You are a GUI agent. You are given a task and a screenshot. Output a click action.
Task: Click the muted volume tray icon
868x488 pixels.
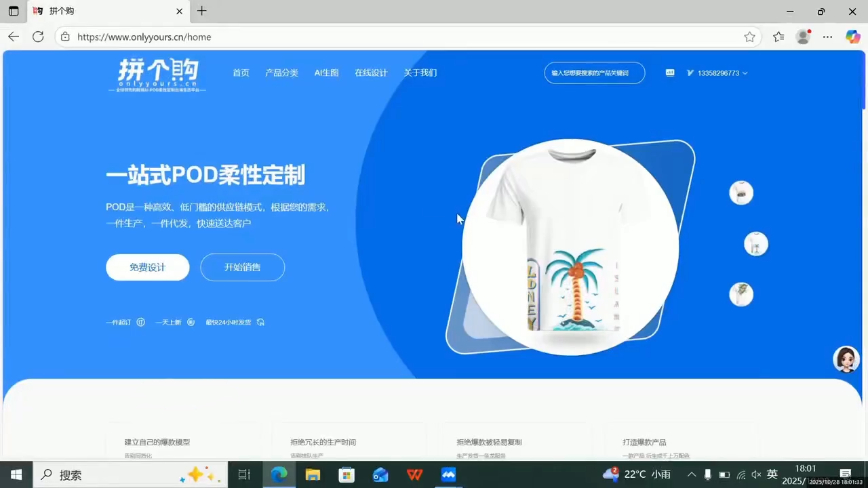pyautogui.click(x=756, y=474)
